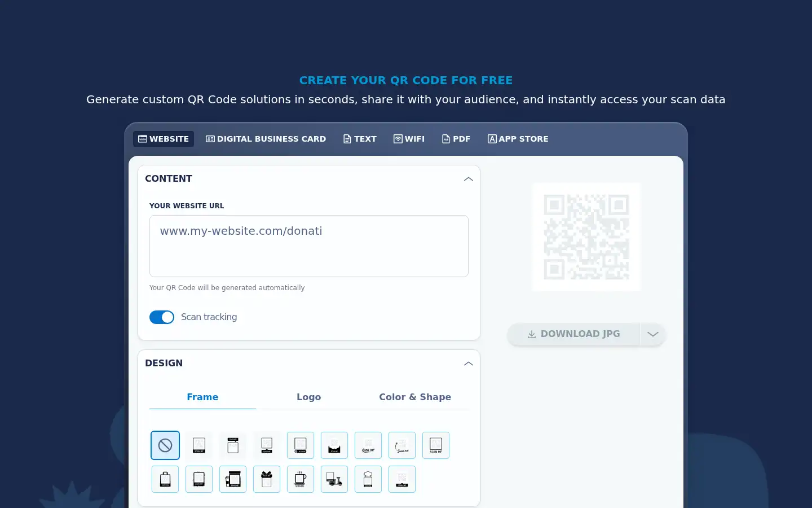The width and height of the screenshot is (812, 508).
Task: Open the APP STORE tab
Action: tap(518, 139)
